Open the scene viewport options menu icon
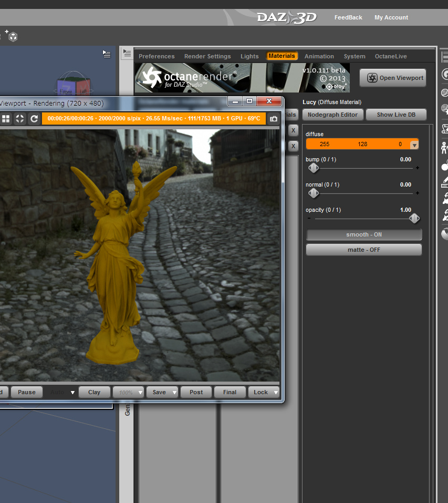 point(107,54)
